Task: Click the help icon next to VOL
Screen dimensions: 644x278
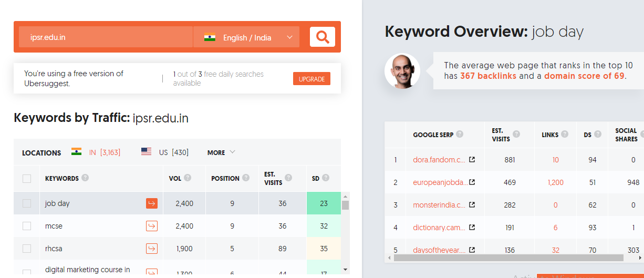Action: tap(188, 178)
